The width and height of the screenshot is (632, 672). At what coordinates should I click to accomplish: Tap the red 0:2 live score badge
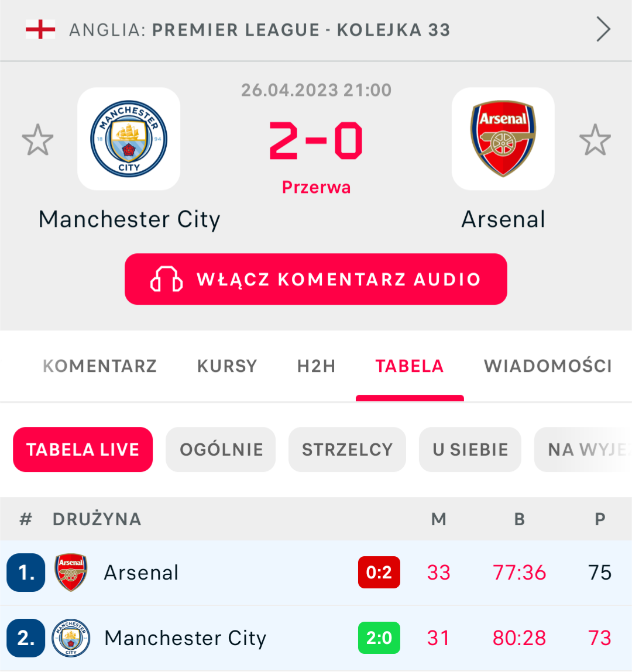379,572
